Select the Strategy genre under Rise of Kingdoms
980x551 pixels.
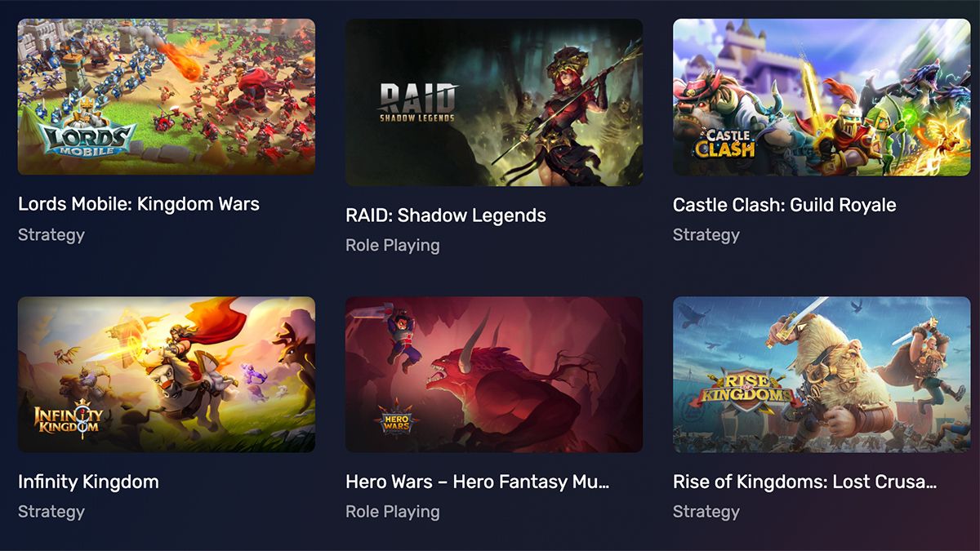coord(706,512)
